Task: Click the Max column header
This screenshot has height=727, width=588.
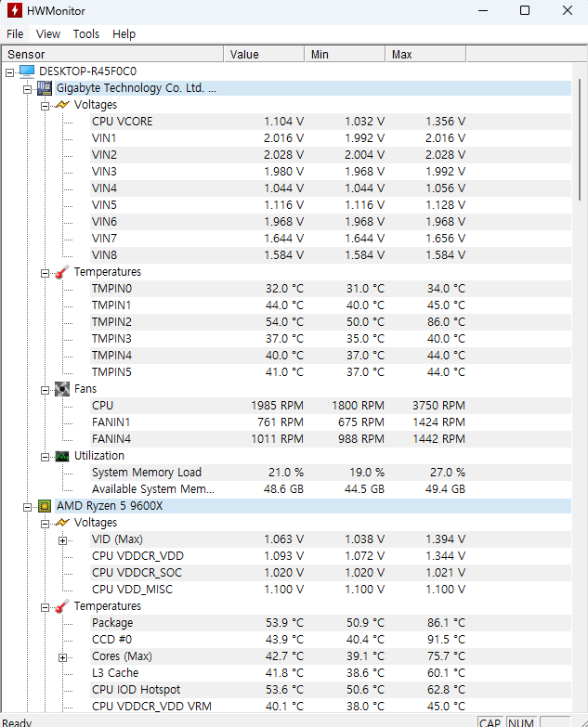Action: tap(425, 54)
